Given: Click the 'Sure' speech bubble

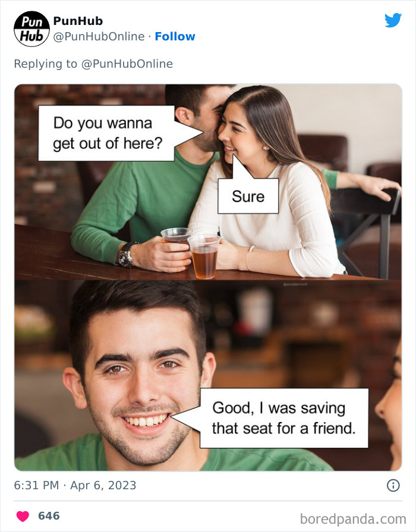Looking at the screenshot, I should [248, 196].
